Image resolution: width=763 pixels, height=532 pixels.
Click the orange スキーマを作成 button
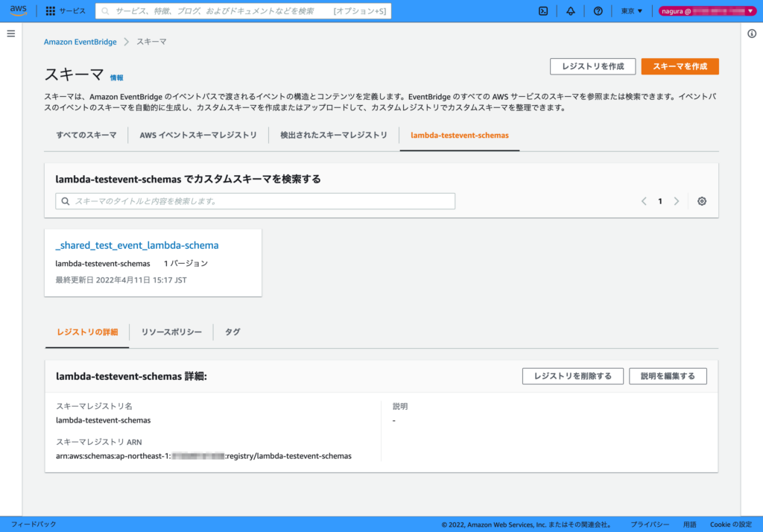680,66
